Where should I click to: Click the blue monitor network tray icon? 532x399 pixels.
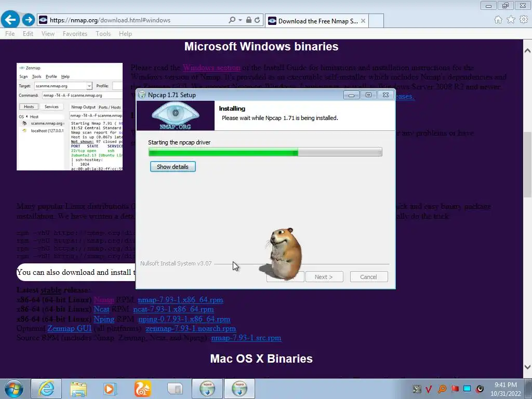pyautogui.click(x=467, y=389)
